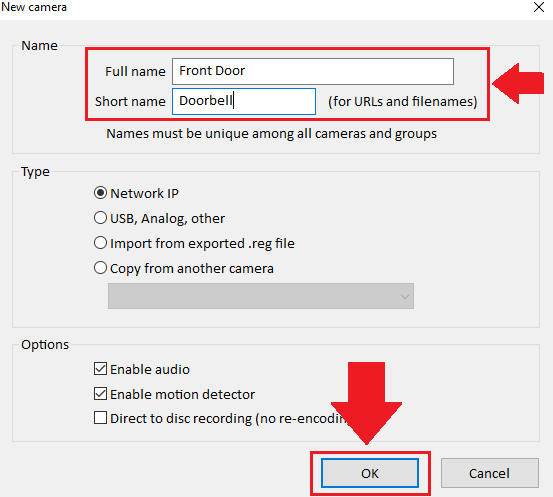Close the New camera dialog
Image resolution: width=553 pixels, height=497 pixels.
point(539,7)
